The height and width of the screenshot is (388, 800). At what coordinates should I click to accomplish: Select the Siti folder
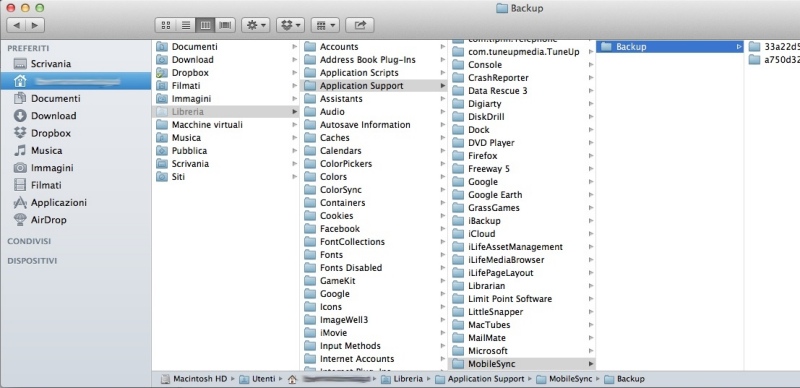tap(226, 177)
